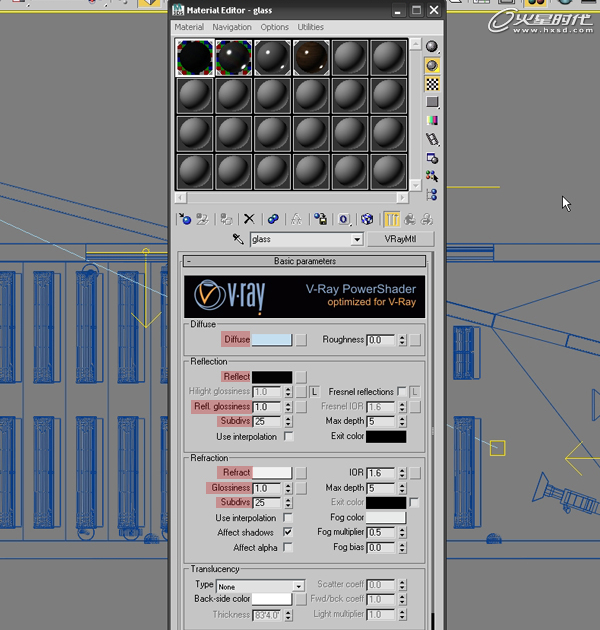This screenshot has width=600, height=630.
Task: Click Show Map in Viewport icon
Action: 367,219
